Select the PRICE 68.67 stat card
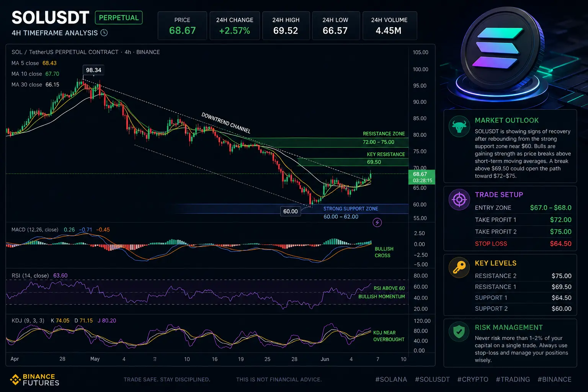 (x=182, y=26)
